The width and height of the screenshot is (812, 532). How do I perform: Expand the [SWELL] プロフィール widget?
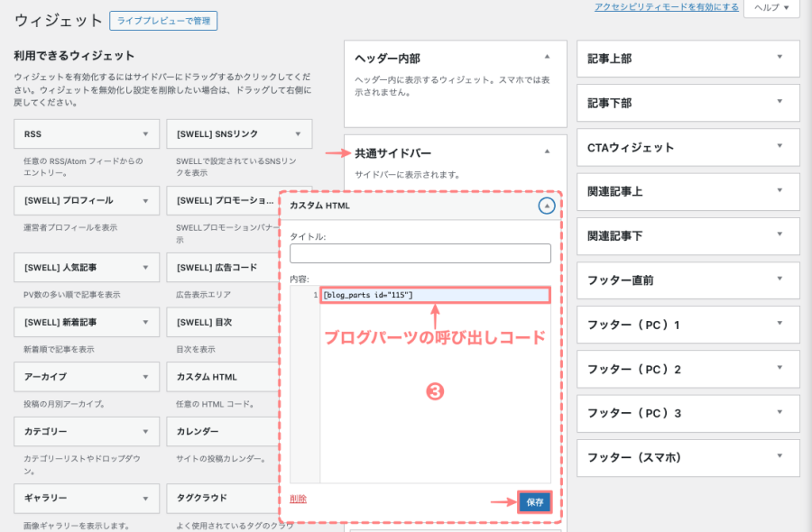144,200
